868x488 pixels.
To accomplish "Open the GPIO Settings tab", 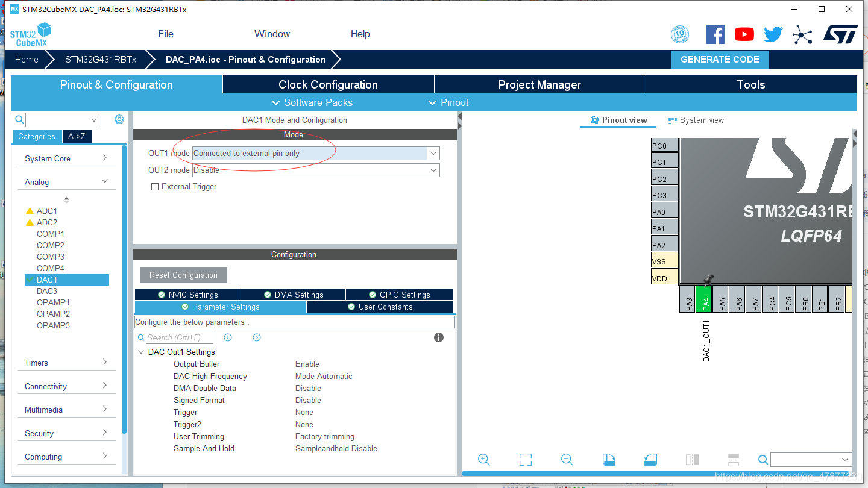I will pyautogui.click(x=400, y=295).
